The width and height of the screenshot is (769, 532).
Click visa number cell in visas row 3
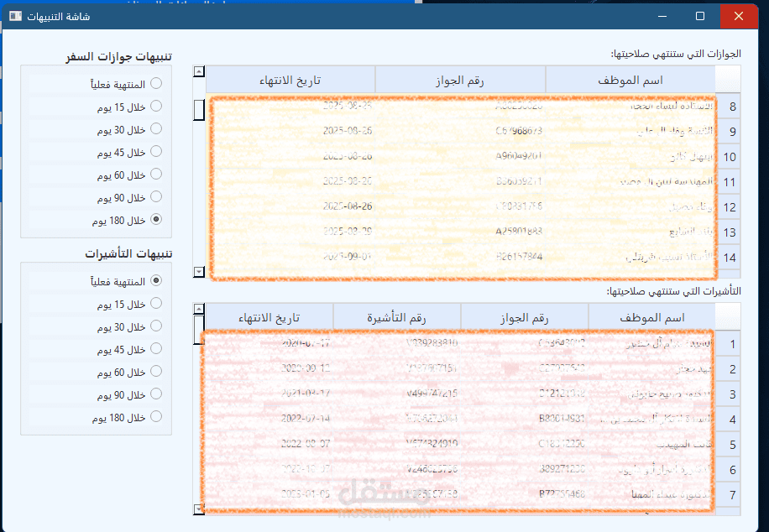click(x=397, y=394)
